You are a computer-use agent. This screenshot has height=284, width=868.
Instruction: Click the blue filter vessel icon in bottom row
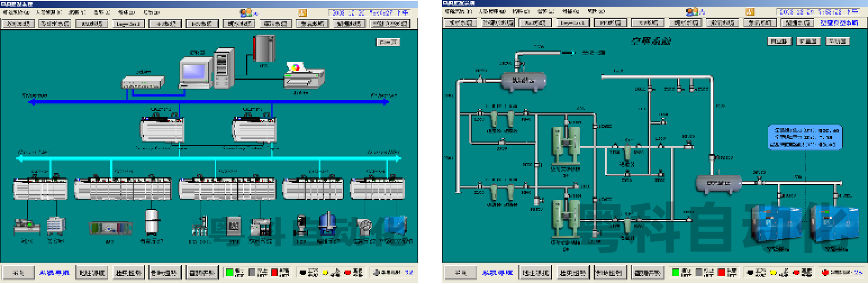pos(327,224)
